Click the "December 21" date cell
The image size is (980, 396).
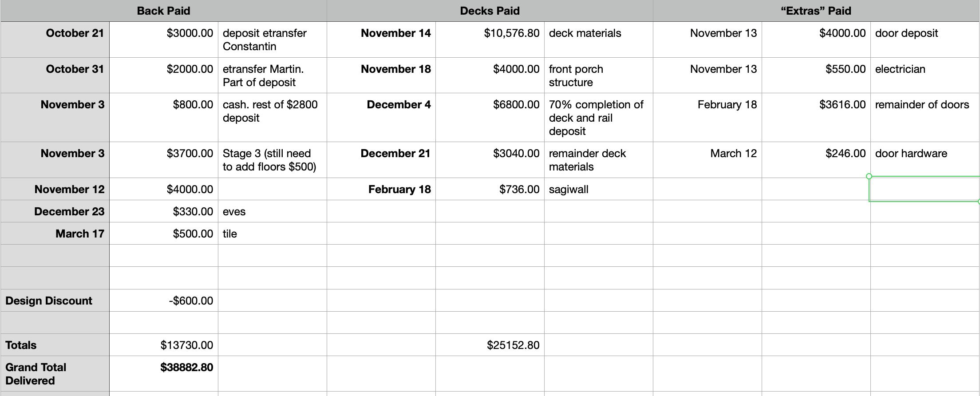point(395,154)
